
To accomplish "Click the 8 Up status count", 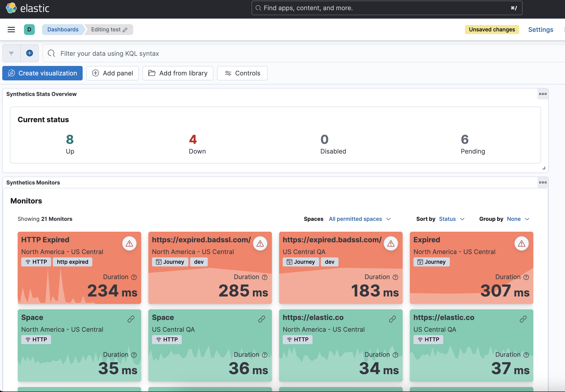I will pyautogui.click(x=70, y=140).
